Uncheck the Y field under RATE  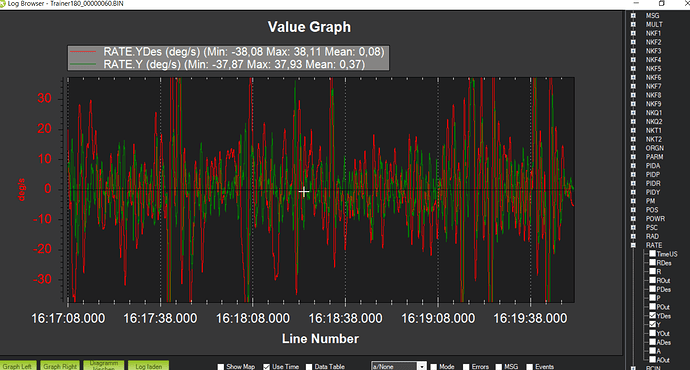click(653, 324)
